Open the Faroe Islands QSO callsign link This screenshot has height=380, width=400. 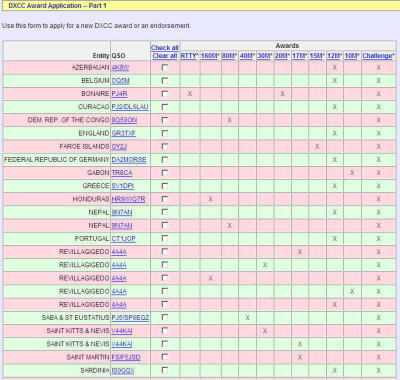coord(119,147)
